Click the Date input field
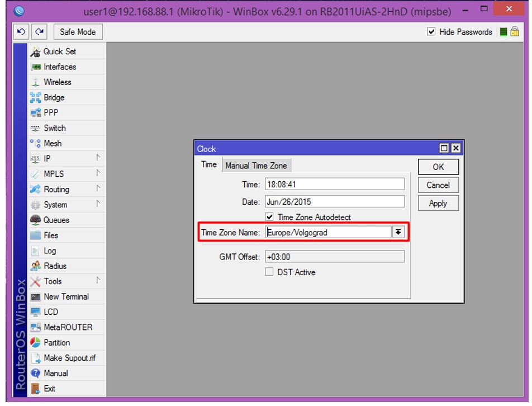The image size is (532, 406). point(335,202)
